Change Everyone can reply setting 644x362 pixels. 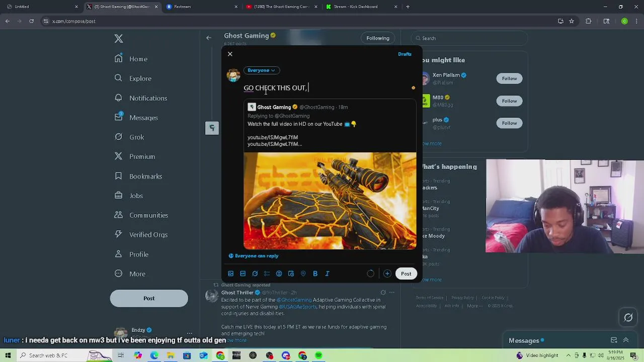click(254, 256)
